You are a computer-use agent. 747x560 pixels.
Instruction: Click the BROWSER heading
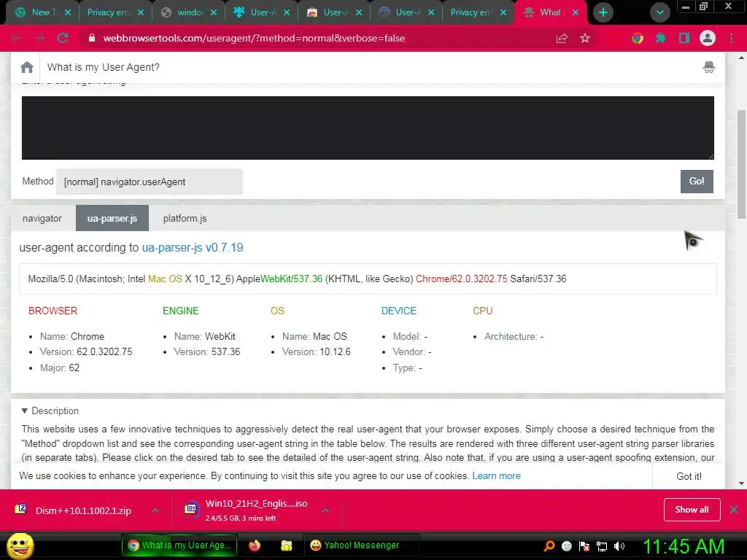click(53, 311)
